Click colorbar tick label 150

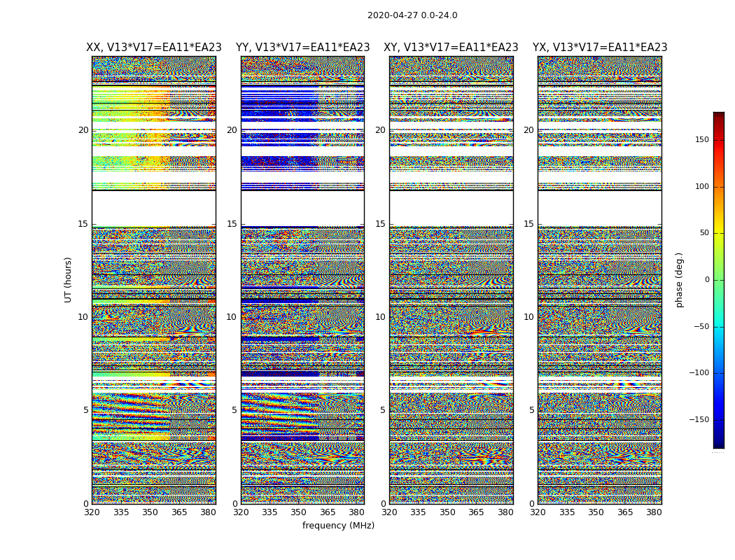click(702, 139)
